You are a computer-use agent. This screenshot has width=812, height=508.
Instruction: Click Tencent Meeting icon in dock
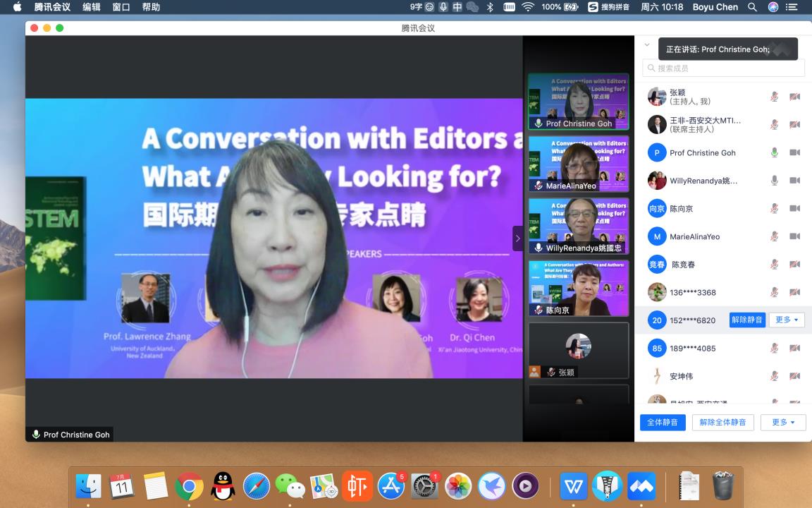point(641,486)
